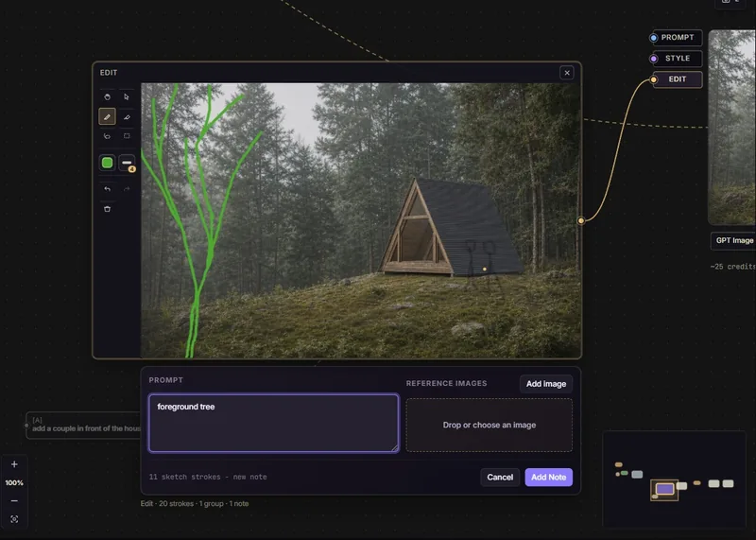
Task: Select the pencil sketch tool
Action: coord(107,116)
